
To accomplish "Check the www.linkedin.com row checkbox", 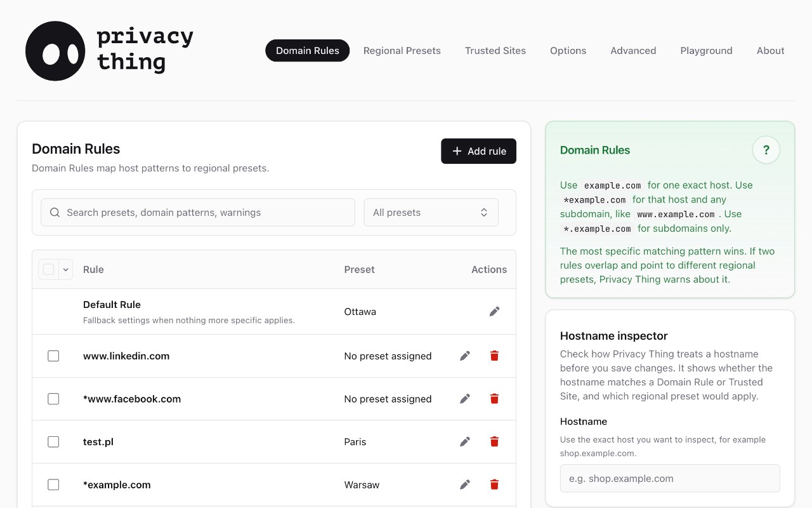I will click(53, 356).
